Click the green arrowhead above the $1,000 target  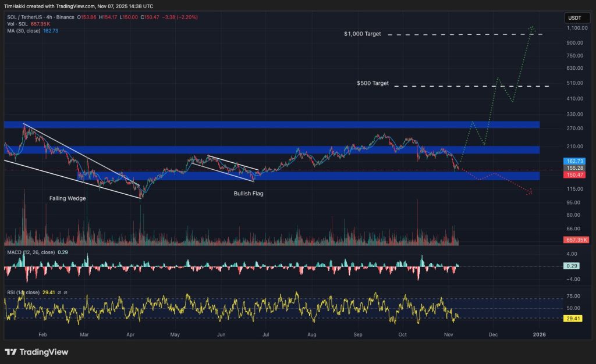531,28
